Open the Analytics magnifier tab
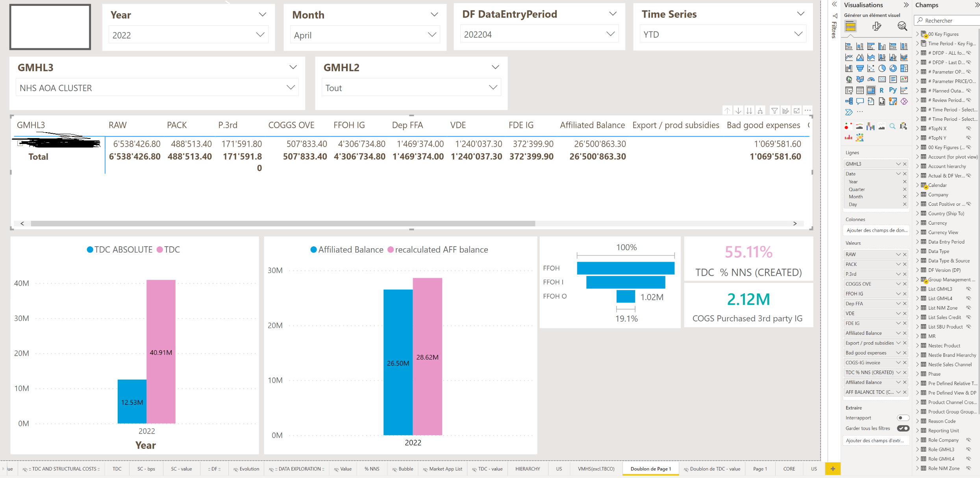 click(902, 26)
